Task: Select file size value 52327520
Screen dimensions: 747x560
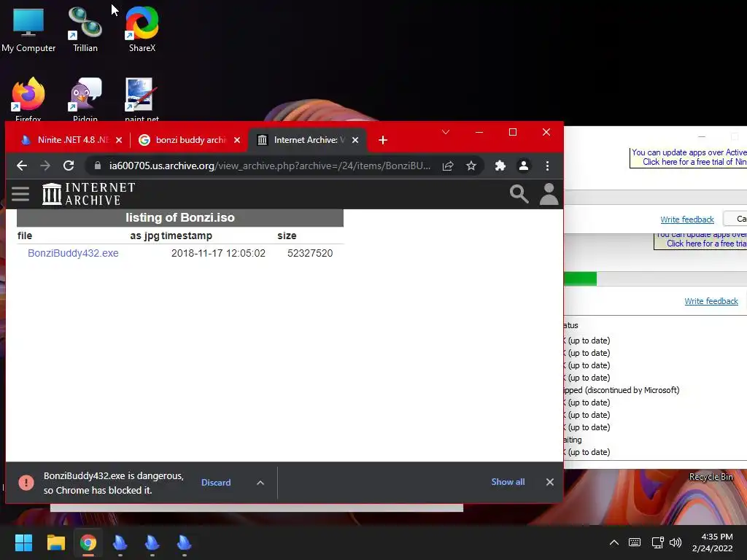Action: 310,253
